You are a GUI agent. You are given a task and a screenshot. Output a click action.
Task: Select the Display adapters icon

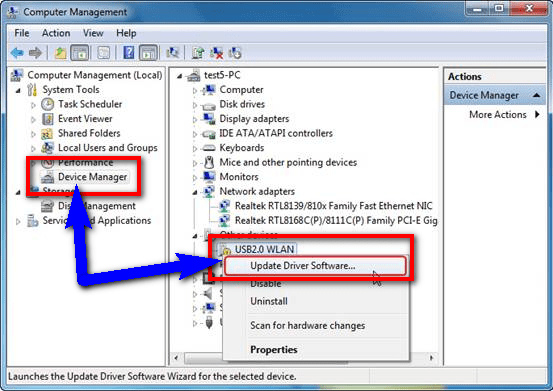point(209,119)
